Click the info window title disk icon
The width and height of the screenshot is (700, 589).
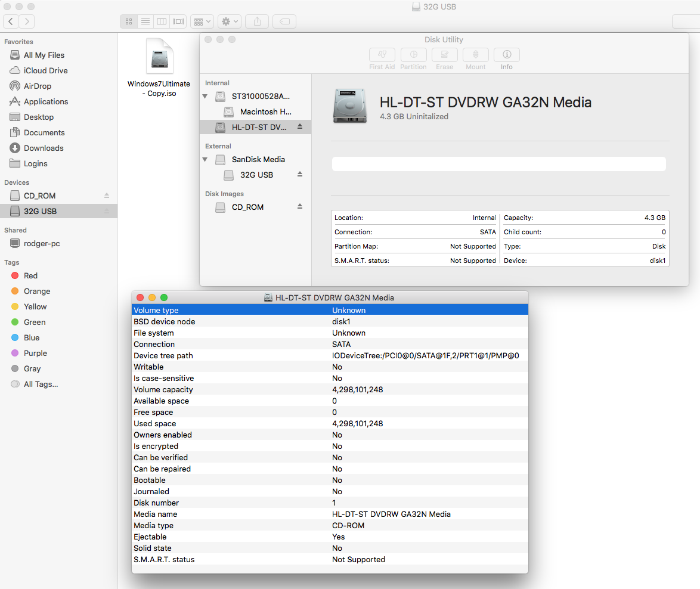[x=268, y=297]
